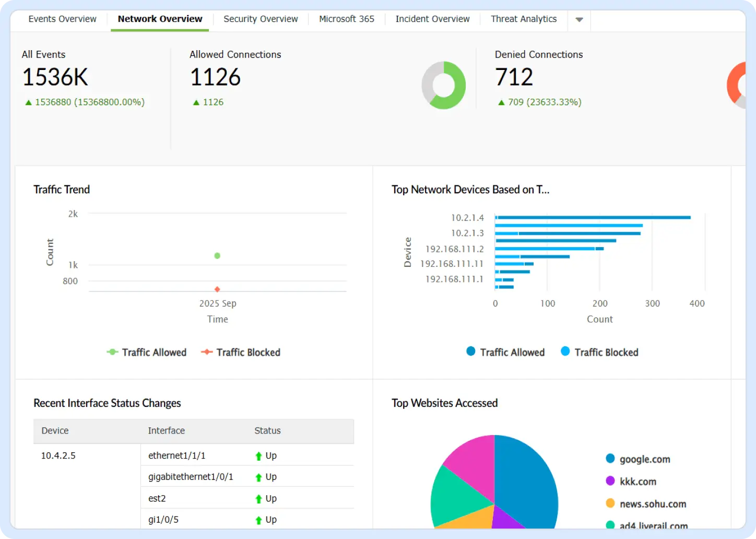The width and height of the screenshot is (756, 539).
Task: Click the All Events 1536K value
Action: point(55,77)
